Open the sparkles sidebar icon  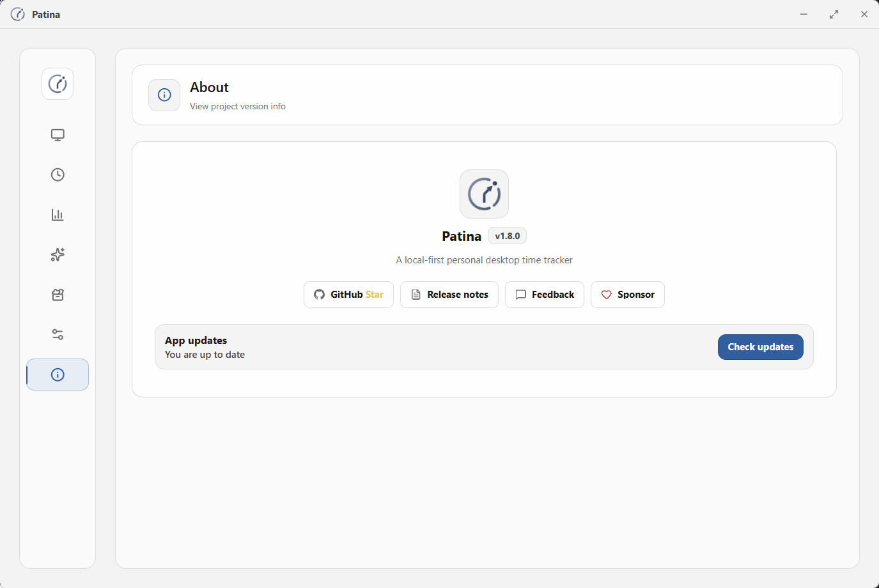[58, 254]
